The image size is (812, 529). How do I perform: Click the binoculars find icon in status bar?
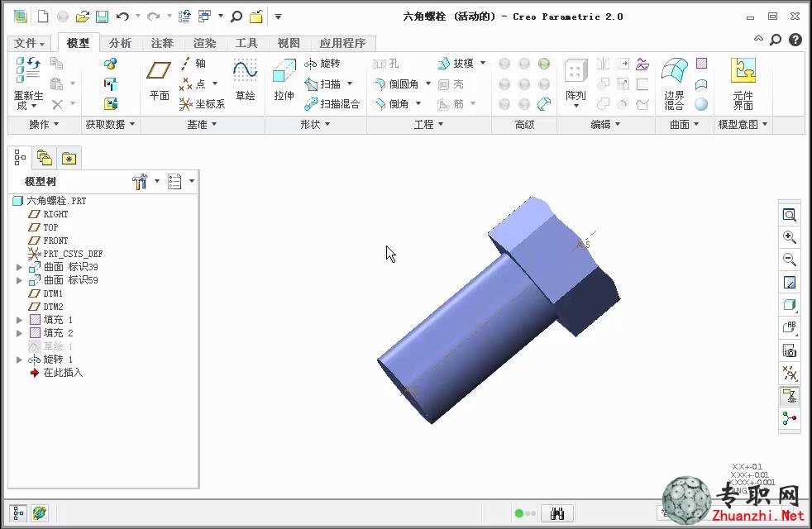click(x=556, y=513)
